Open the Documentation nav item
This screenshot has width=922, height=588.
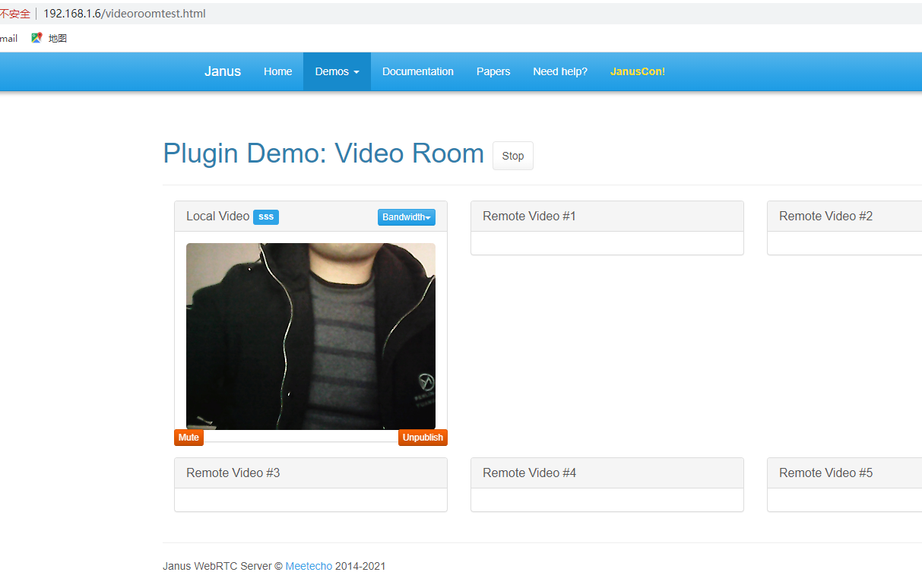pos(418,71)
